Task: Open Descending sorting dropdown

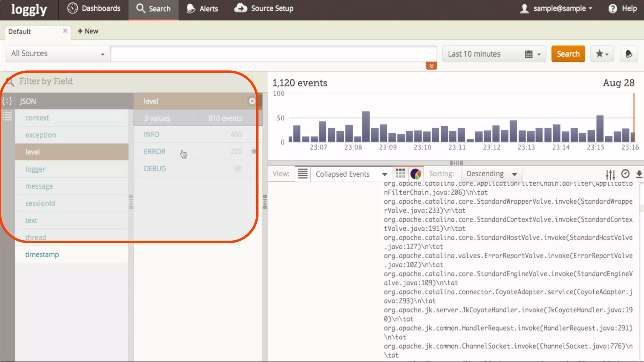Action: click(491, 174)
